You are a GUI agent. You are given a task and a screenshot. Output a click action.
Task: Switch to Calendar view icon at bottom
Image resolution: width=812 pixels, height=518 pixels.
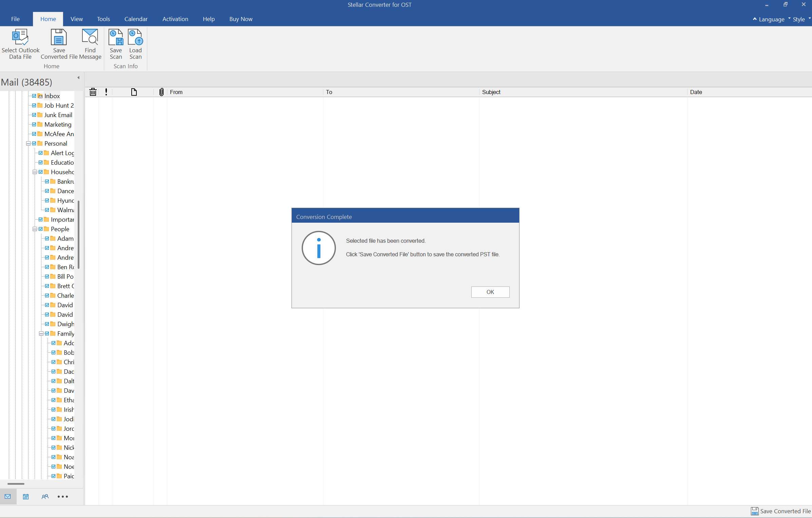click(x=26, y=497)
